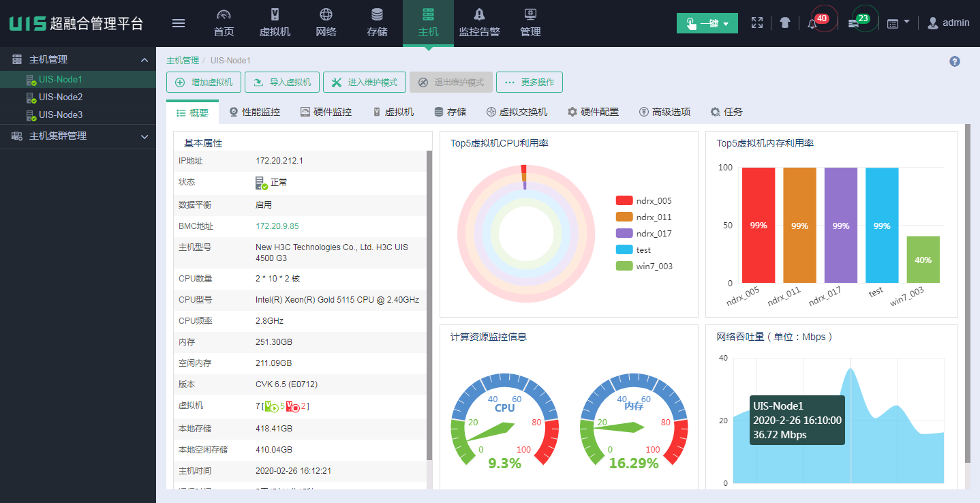The width and height of the screenshot is (980, 503).
Task: Open the 更多操作 menu button
Action: [x=530, y=82]
